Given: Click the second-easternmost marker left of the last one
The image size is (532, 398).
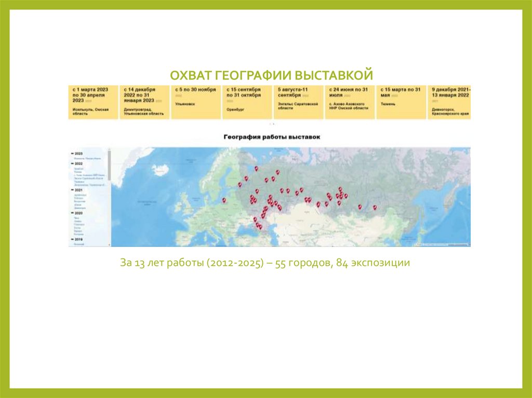Looking at the screenshot, I should [x=360, y=207].
